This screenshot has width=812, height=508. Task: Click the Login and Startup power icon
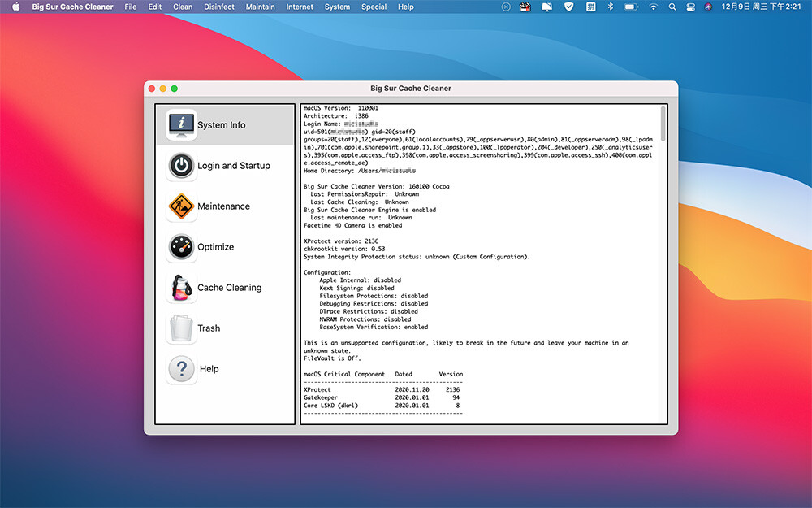pyautogui.click(x=181, y=165)
